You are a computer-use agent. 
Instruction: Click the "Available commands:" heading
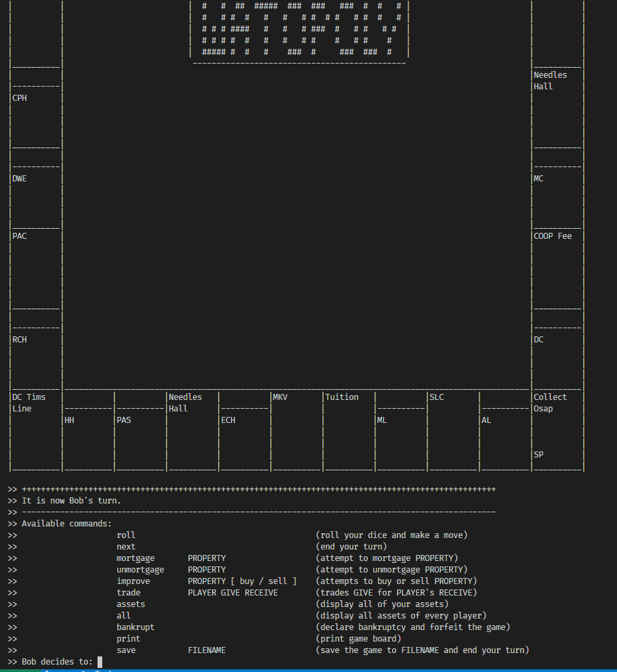[x=66, y=524]
